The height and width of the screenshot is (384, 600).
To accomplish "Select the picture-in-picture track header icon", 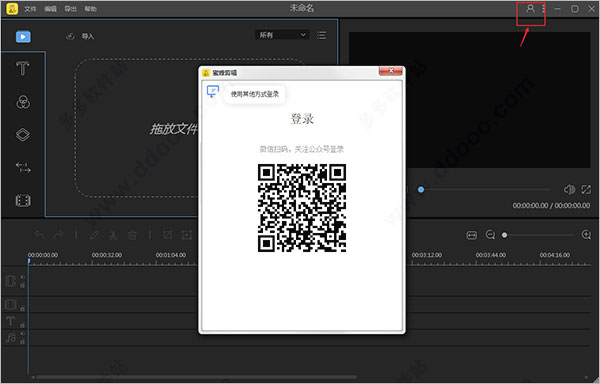I will point(11,304).
